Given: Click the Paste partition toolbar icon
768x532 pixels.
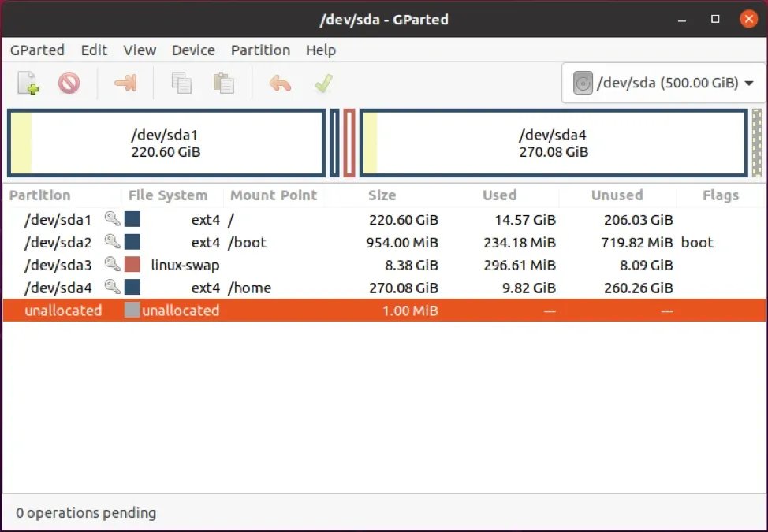Looking at the screenshot, I should 224,83.
